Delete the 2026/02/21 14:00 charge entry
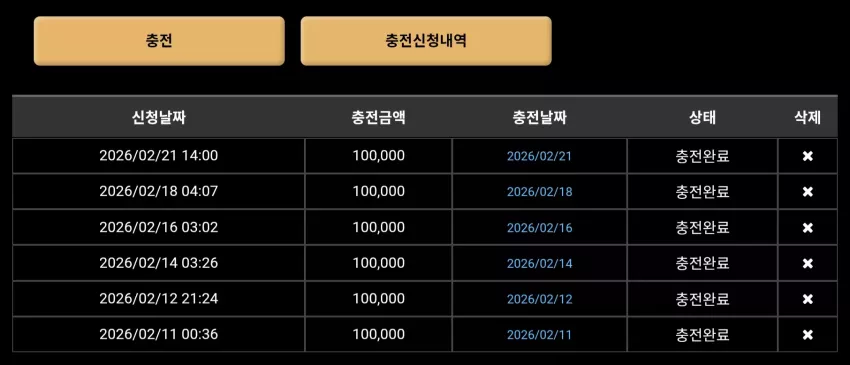850x365 pixels. pyautogui.click(x=808, y=156)
